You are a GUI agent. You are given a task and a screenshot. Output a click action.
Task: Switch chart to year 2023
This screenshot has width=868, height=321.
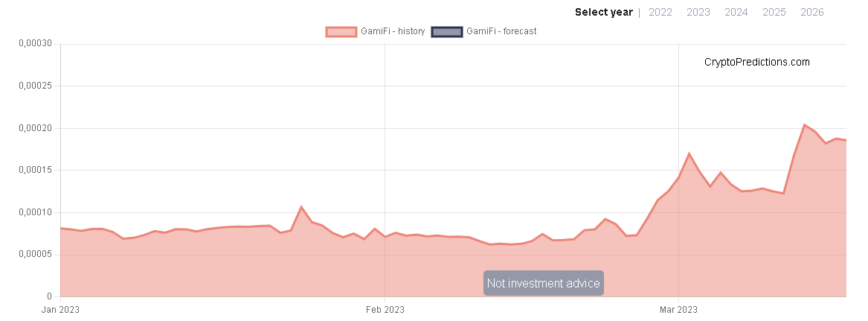(x=698, y=12)
